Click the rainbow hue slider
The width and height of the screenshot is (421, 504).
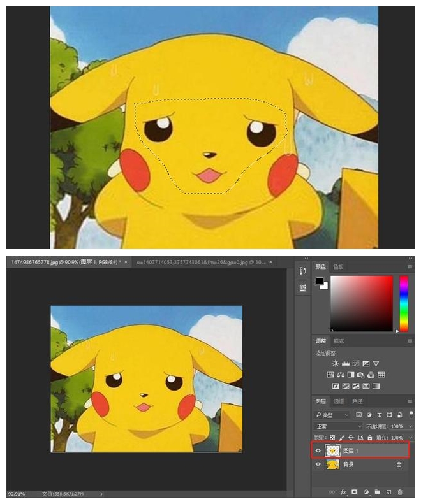click(404, 303)
